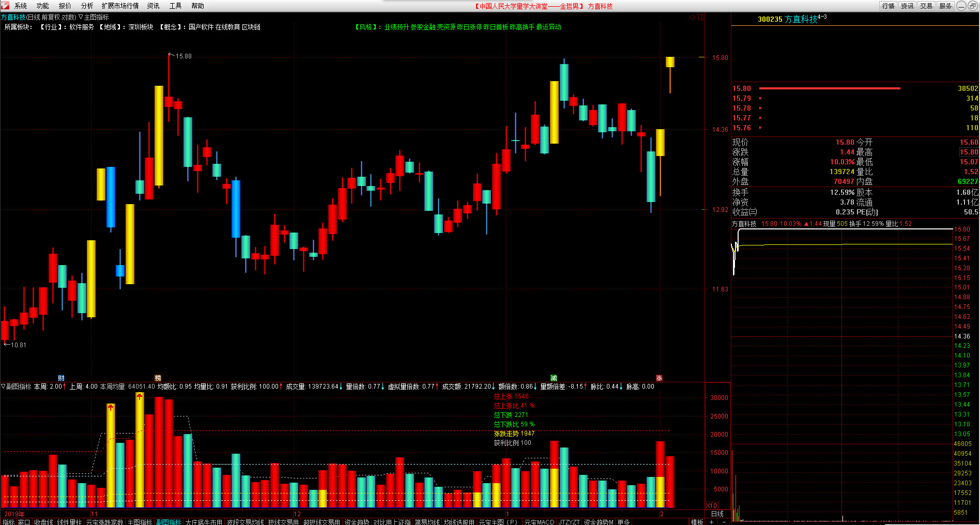The width and height of the screenshot is (980, 525).
Task: Switch to the 元宝MACD indicator tab
Action: [x=539, y=522]
